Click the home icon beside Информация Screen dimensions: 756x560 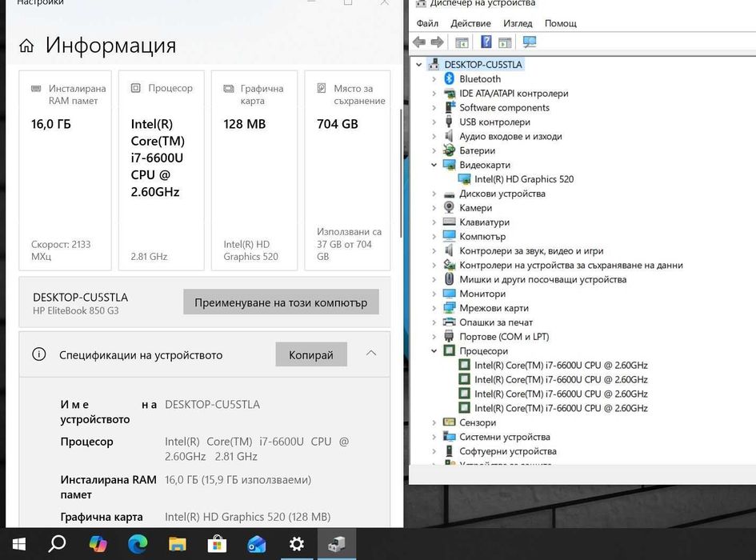pos(26,46)
